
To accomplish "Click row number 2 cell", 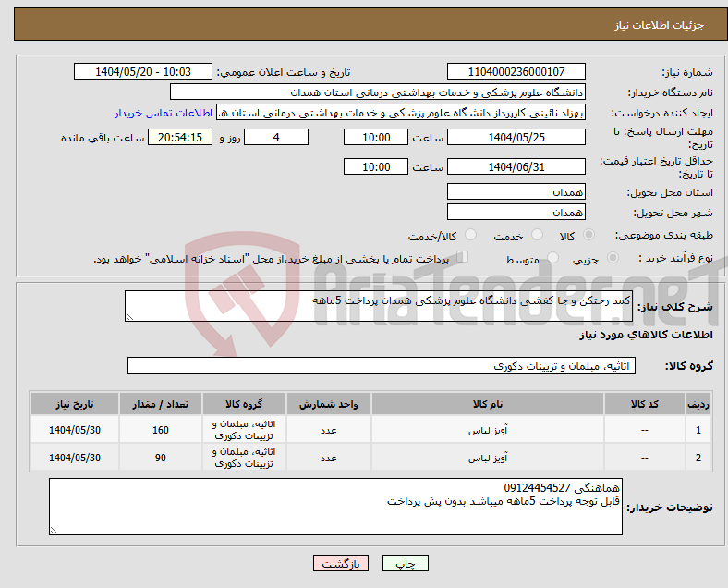I will tap(698, 458).
